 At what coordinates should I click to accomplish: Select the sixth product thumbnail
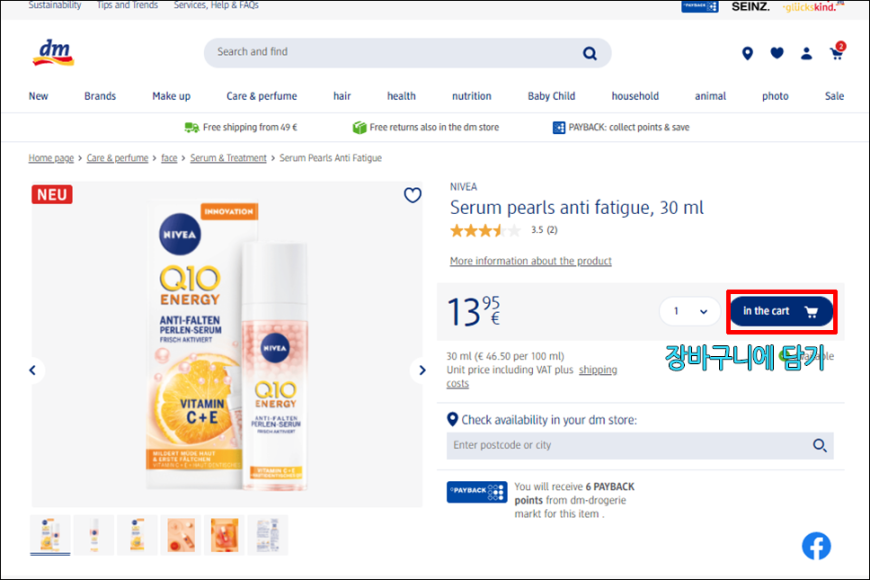(x=267, y=535)
